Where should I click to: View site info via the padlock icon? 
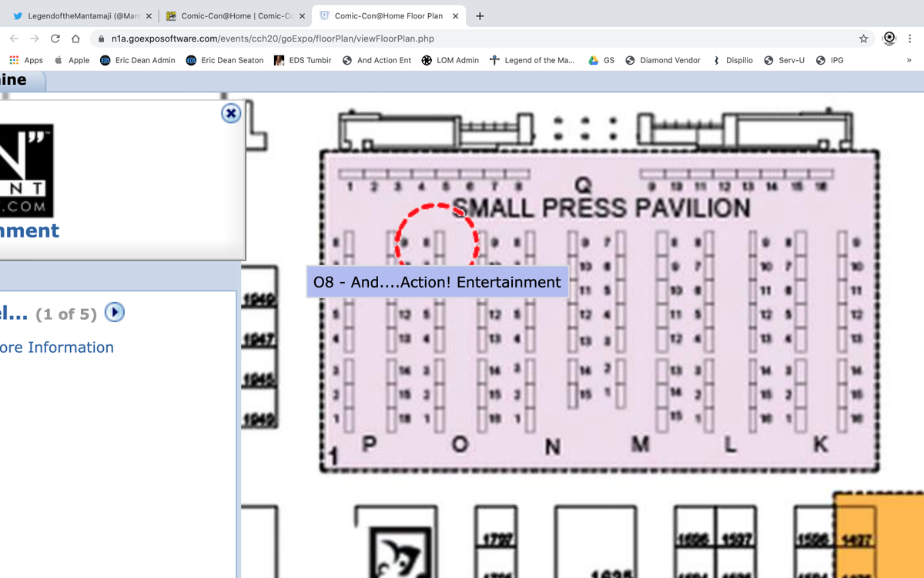[x=102, y=39]
